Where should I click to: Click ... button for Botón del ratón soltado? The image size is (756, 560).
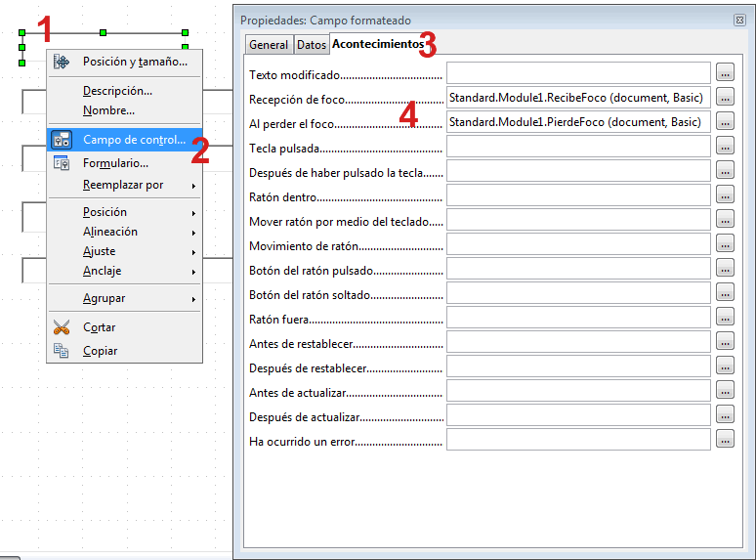click(725, 293)
